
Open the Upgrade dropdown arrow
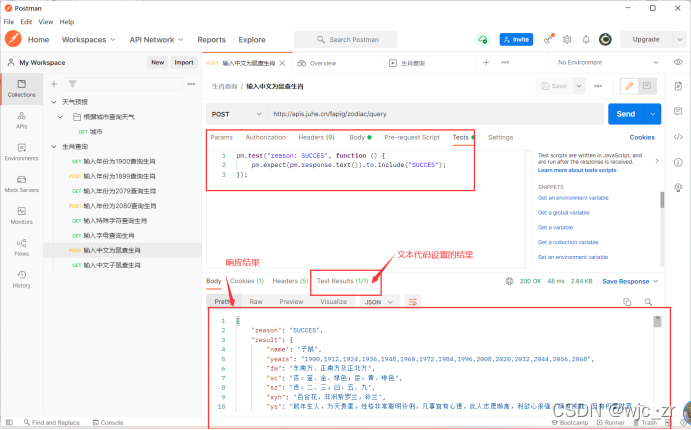point(680,39)
